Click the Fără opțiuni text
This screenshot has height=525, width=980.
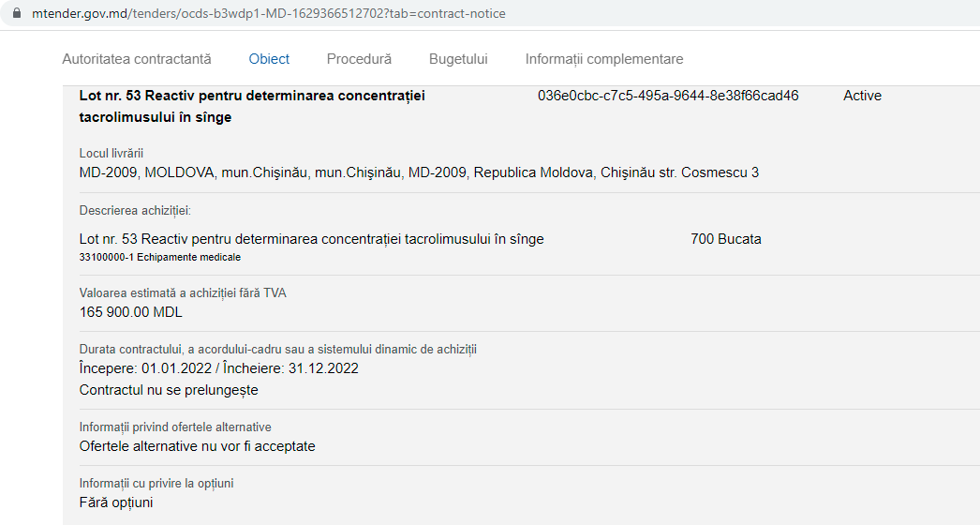(x=115, y=502)
